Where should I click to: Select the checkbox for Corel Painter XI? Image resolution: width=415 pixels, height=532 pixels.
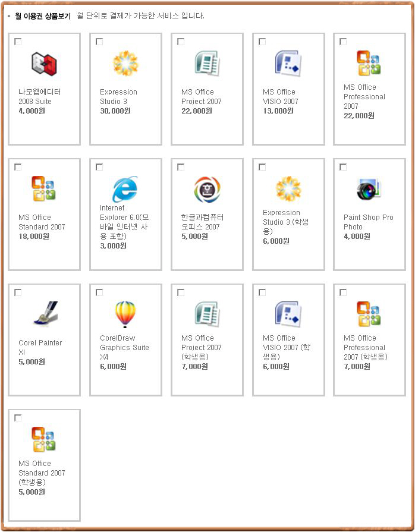point(18,292)
